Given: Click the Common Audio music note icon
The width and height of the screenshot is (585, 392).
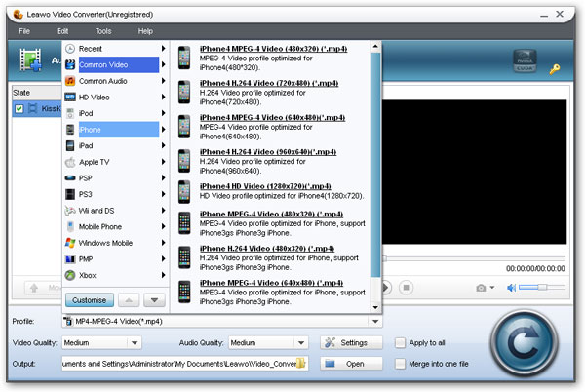Looking at the screenshot, I should tap(70, 81).
